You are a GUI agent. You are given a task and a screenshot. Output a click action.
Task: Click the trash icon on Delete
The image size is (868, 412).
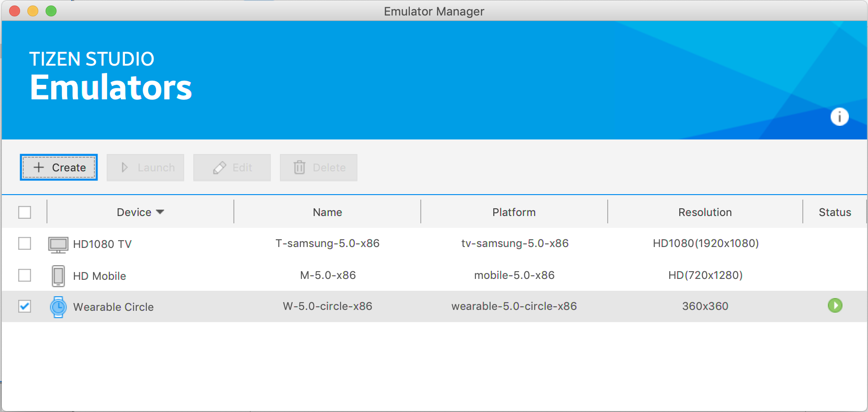pos(299,168)
